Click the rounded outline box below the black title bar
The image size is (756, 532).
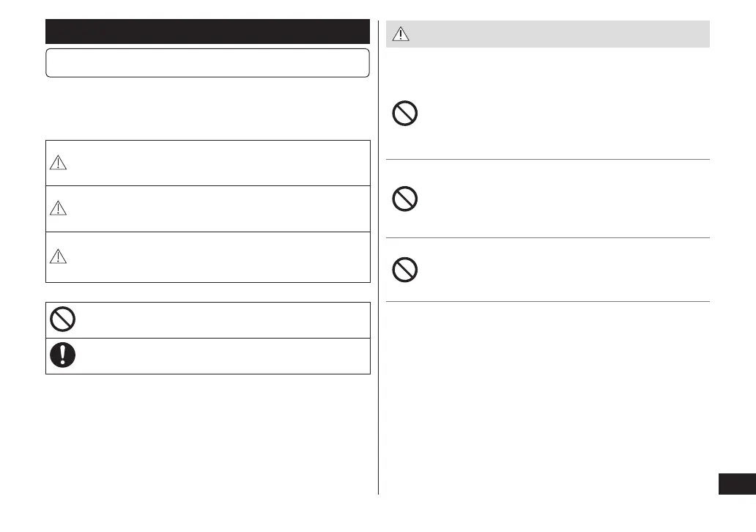[207, 63]
